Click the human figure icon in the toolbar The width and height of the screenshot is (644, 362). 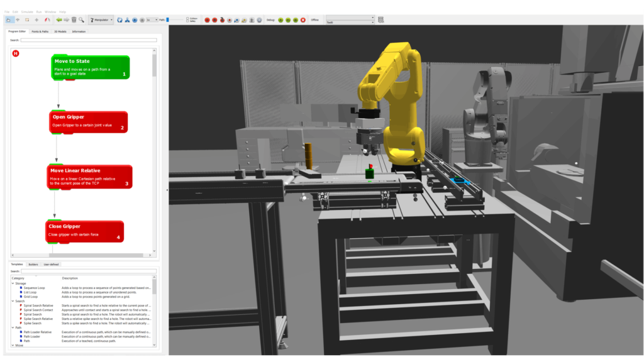click(127, 19)
